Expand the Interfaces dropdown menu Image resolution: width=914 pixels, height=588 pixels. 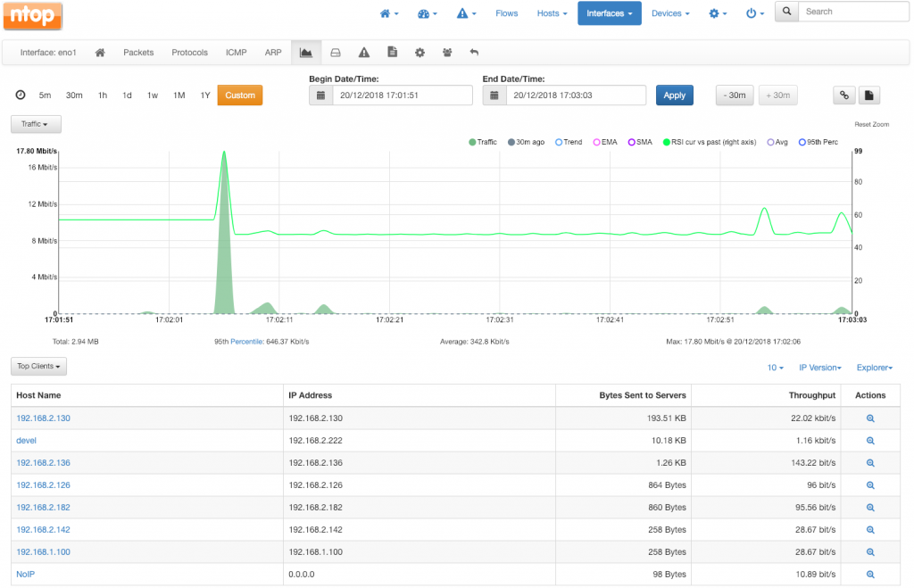[x=609, y=13]
